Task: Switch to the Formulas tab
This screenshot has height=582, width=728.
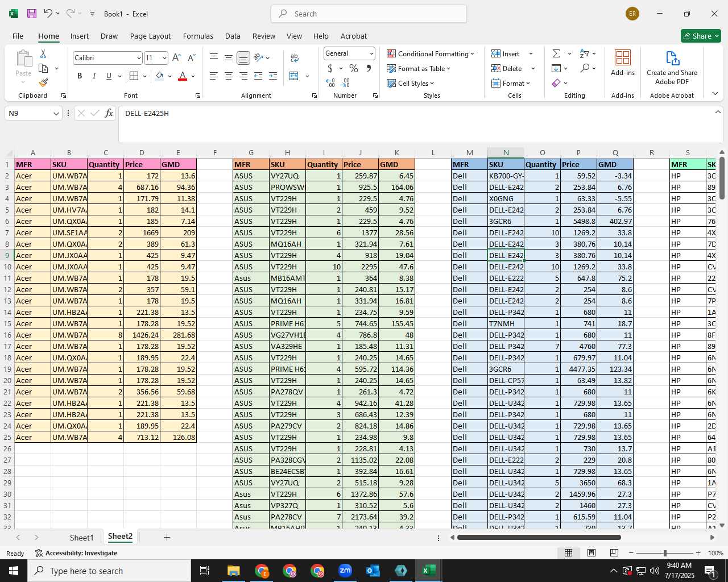Action: [198, 36]
